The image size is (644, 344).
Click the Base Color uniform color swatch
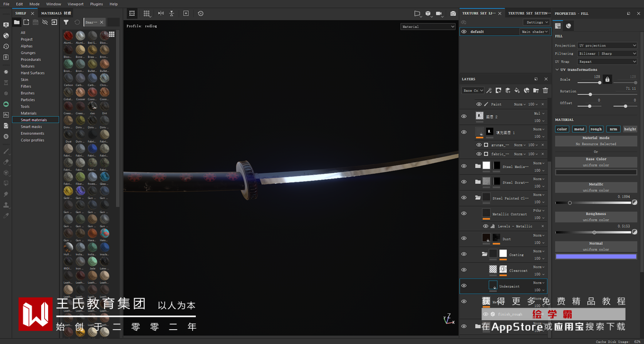pyautogui.click(x=596, y=172)
